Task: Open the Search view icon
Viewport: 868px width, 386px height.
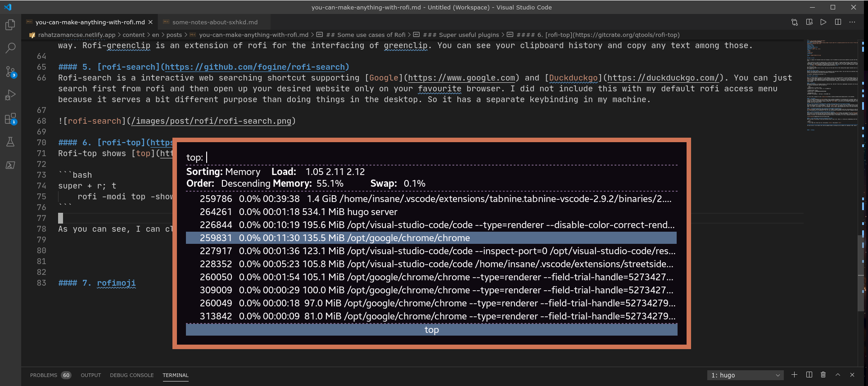Action: [10, 48]
